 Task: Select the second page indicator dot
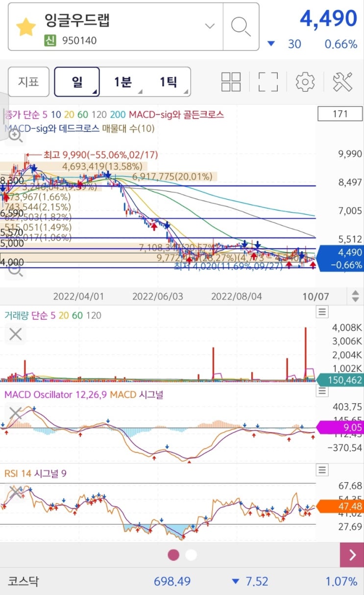[191, 555]
